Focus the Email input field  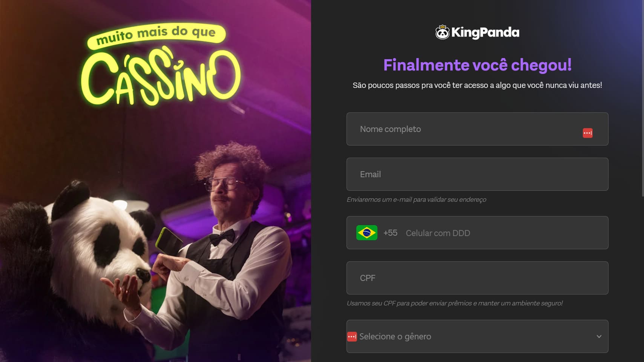477,174
